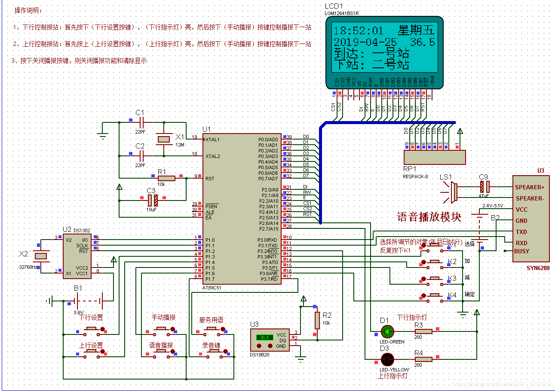Click the 2.4V-5.1V voltage label
The width and height of the screenshot is (555, 392).
point(494,205)
